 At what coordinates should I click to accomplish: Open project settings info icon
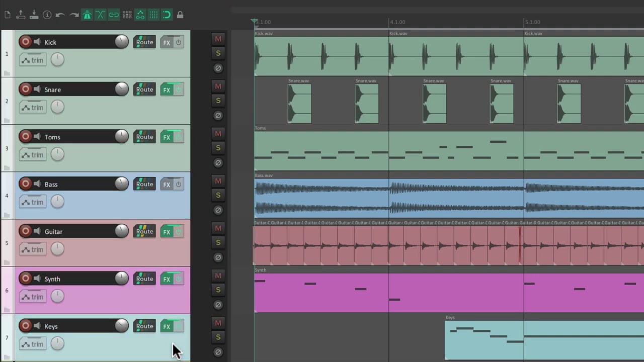pos(47,15)
